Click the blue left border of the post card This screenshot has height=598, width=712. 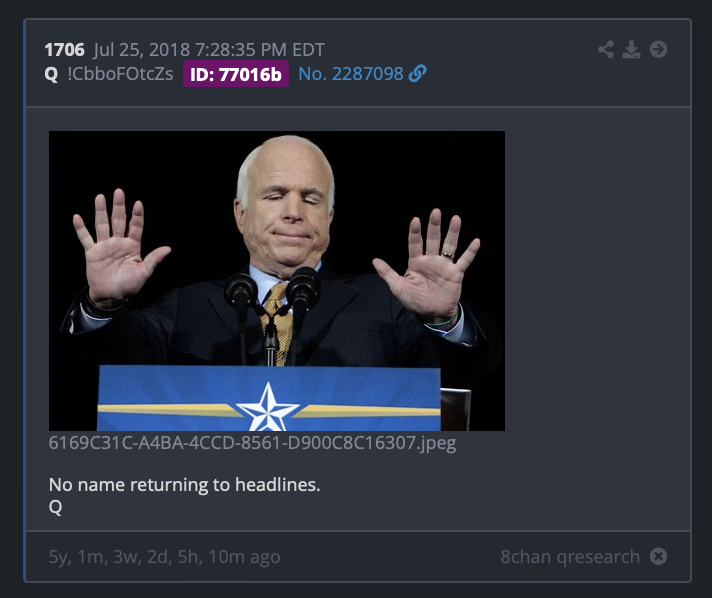point(25,300)
